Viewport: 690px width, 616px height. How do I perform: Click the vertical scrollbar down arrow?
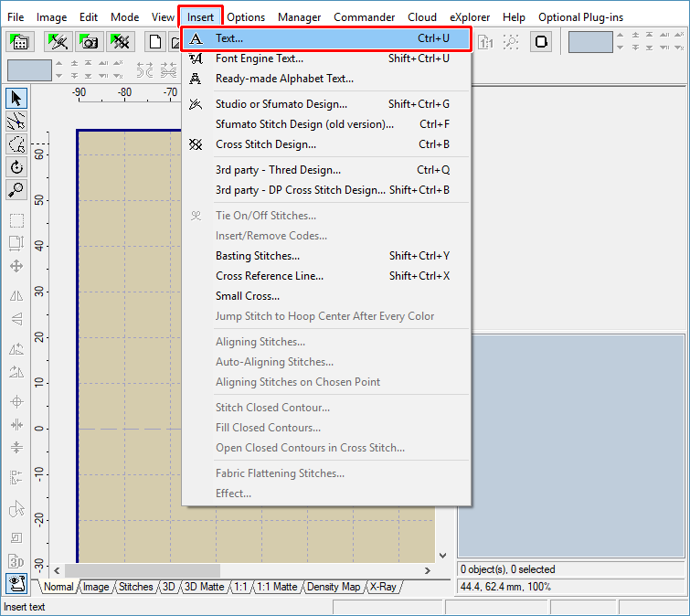tap(444, 555)
